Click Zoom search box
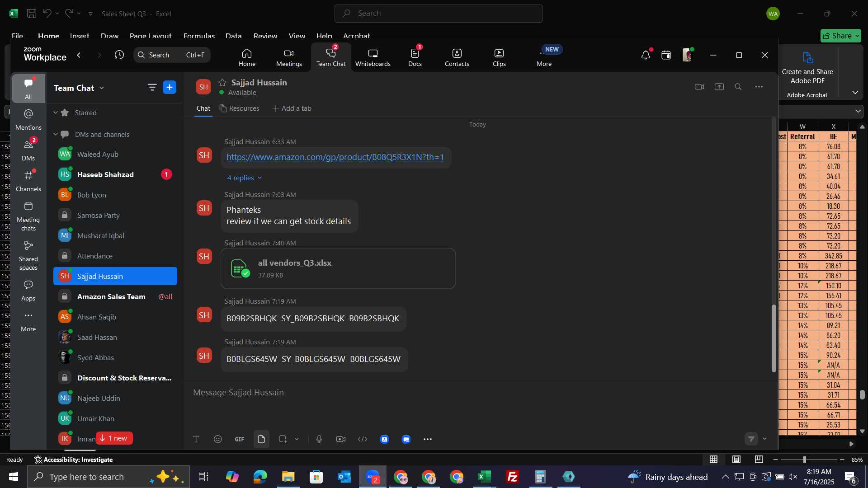868x488 pixels. (x=172, y=55)
